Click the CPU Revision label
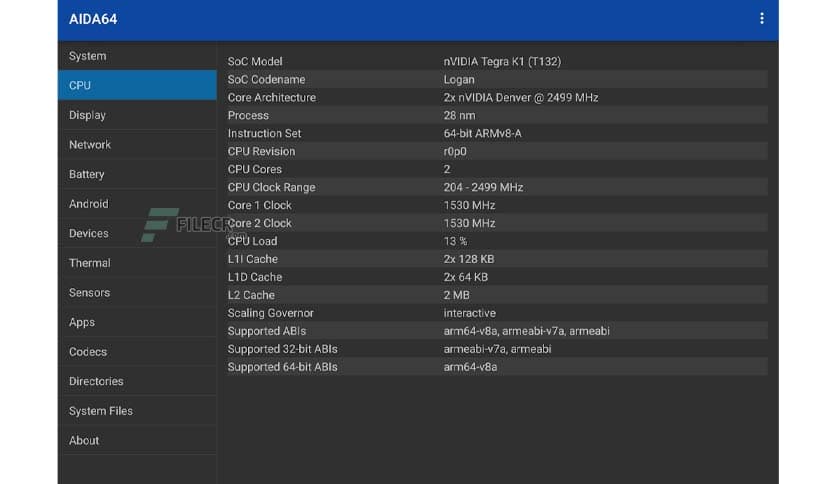Screen dimensions: 836x484 pyautogui.click(x=261, y=151)
